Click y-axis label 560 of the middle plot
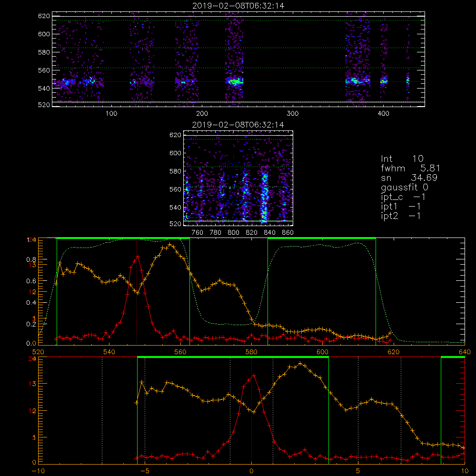The width and height of the screenshot is (476, 476). (x=176, y=189)
